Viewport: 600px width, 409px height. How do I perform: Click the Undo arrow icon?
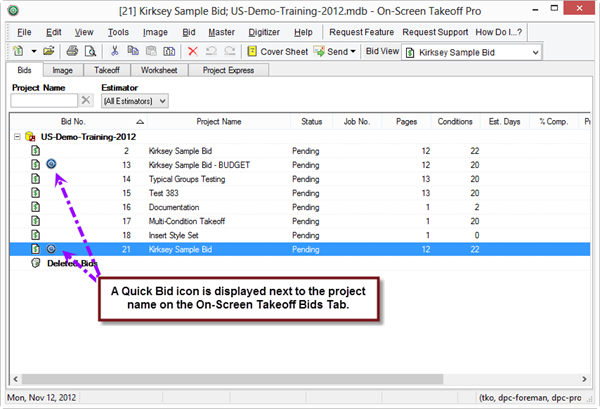(211, 51)
